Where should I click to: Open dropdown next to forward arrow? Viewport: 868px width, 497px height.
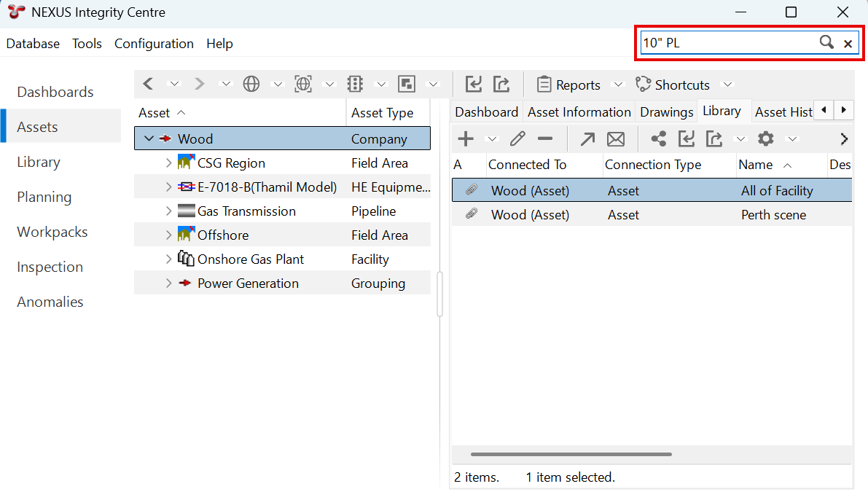tap(226, 84)
